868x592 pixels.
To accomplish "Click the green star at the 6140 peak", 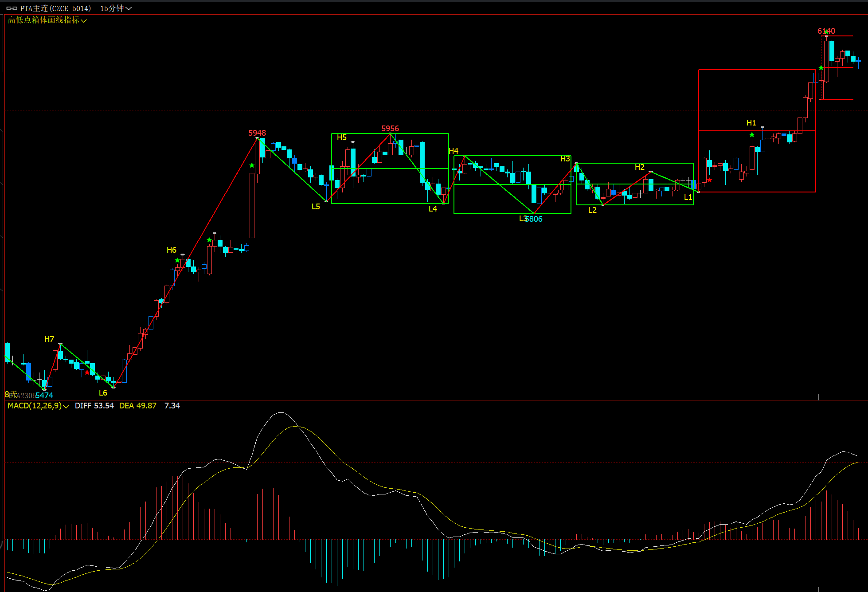I will [x=826, y=32].
